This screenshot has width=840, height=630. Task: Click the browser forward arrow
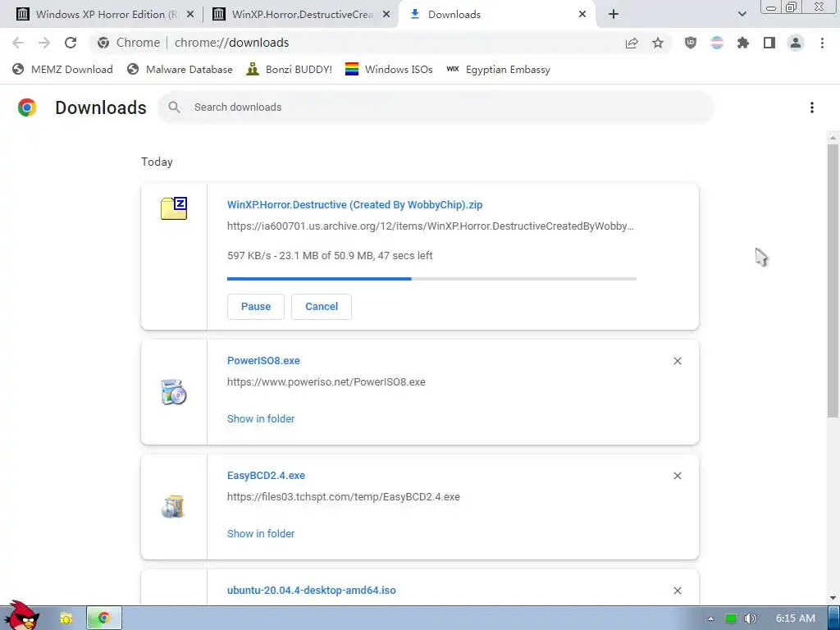tap(44, 43)
